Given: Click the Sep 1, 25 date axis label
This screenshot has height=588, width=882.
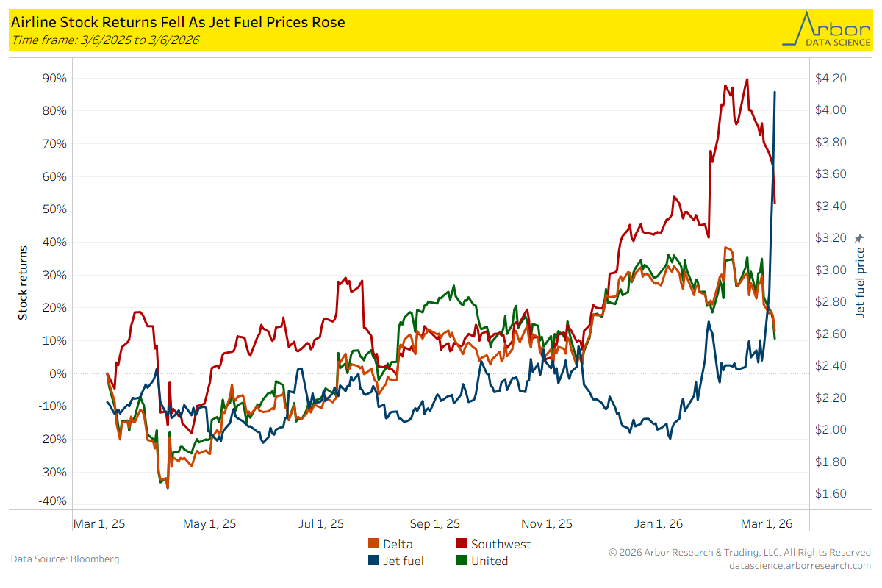Looking at the screenshot, I should click(x=435, y=524).
